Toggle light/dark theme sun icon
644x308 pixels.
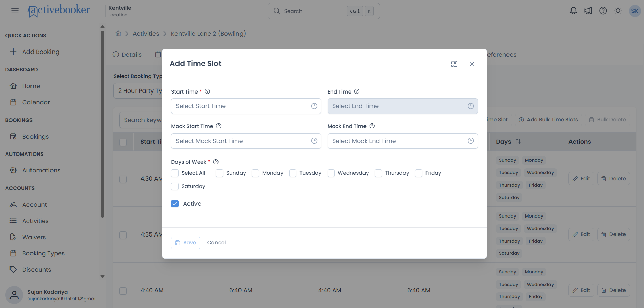pos(618,11)
